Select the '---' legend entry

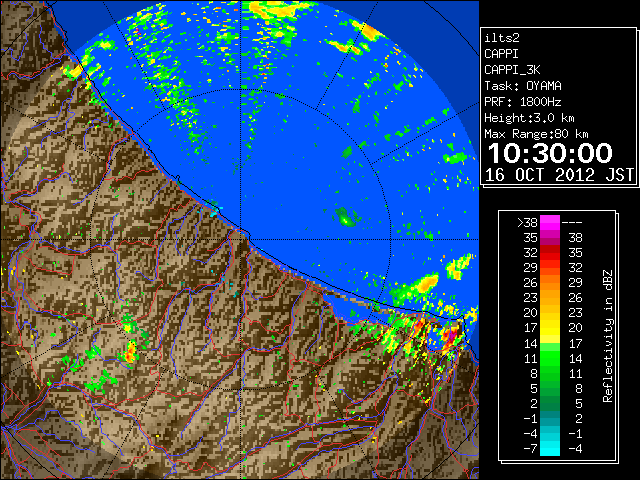(x=572, y=222)
